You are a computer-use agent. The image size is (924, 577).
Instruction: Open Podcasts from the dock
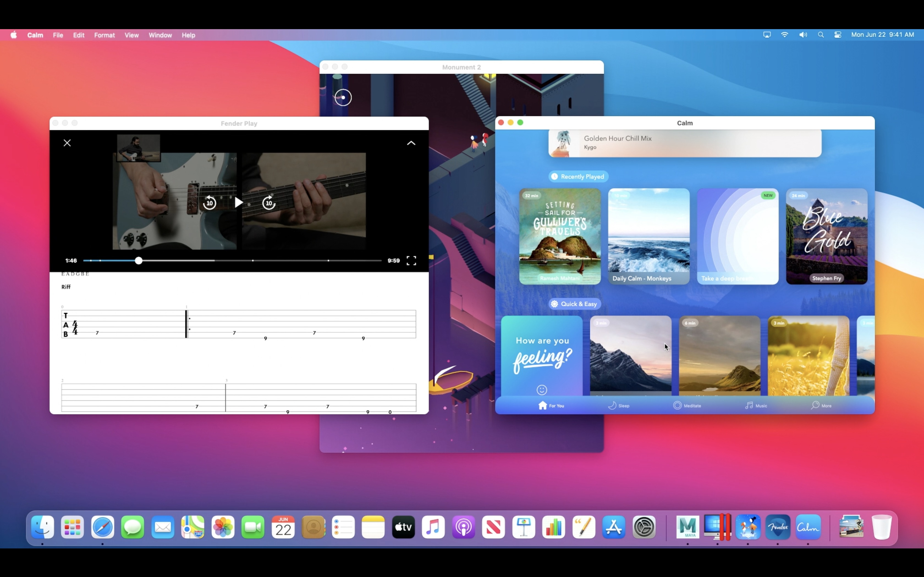coord(464,527)
